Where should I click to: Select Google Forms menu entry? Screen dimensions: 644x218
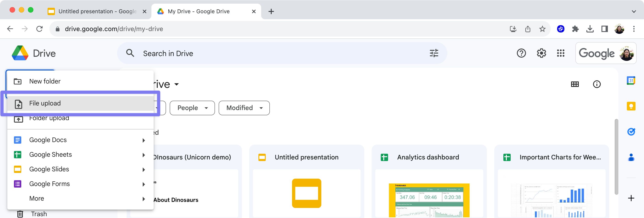[x=80, y=184]
